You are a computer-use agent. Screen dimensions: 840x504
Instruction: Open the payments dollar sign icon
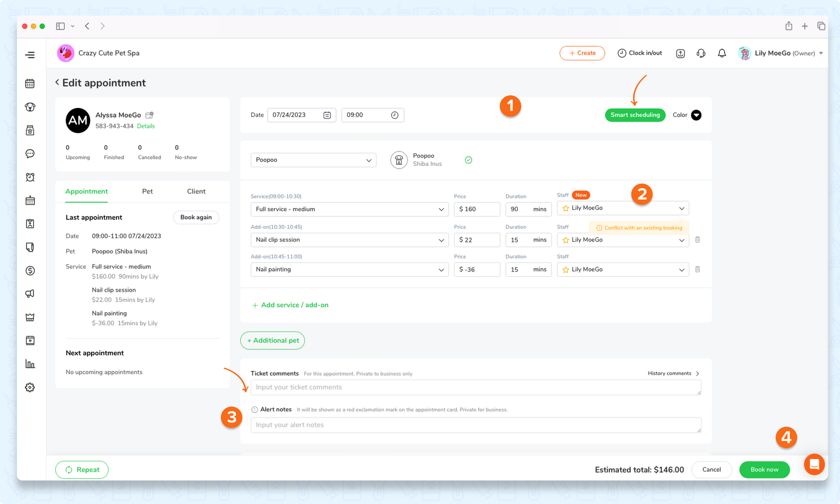(x=30, y=270)
